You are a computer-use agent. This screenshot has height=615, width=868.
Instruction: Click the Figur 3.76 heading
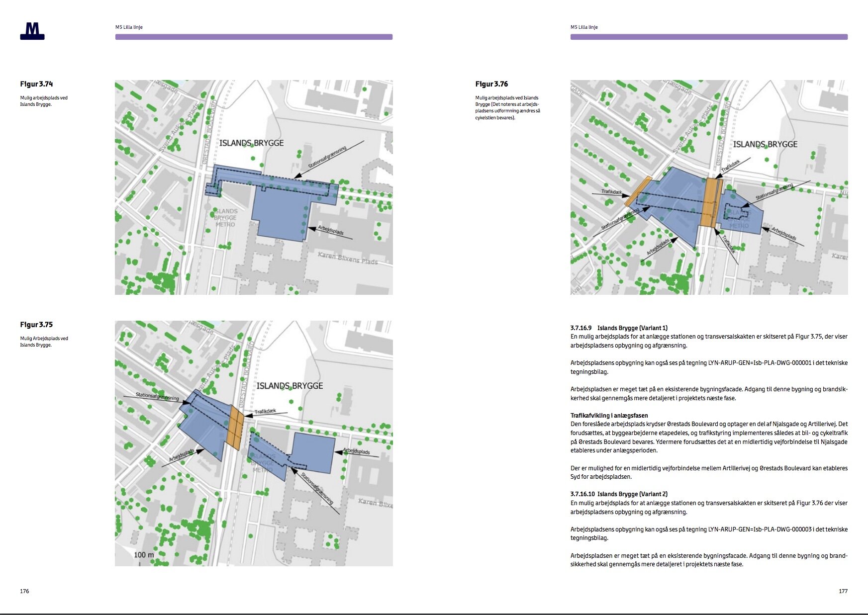click(x=491, y=84)
